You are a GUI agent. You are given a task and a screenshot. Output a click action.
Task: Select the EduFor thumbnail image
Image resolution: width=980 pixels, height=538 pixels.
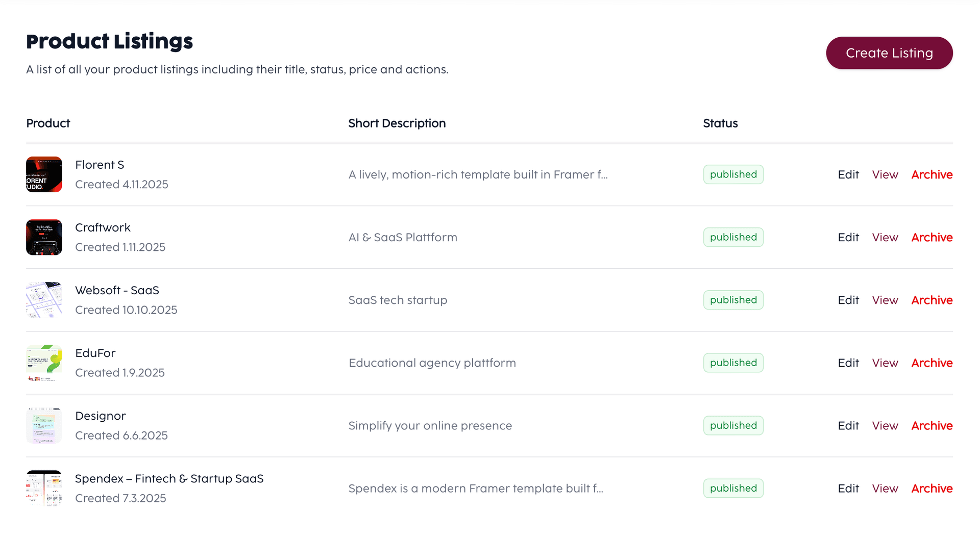pos(44,363)
